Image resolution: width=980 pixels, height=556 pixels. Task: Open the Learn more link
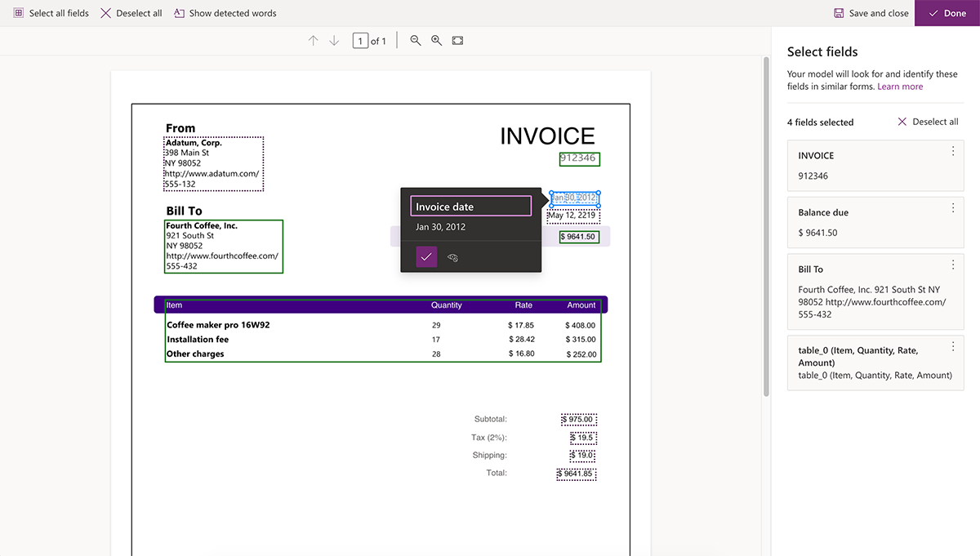tap(900, 87)
